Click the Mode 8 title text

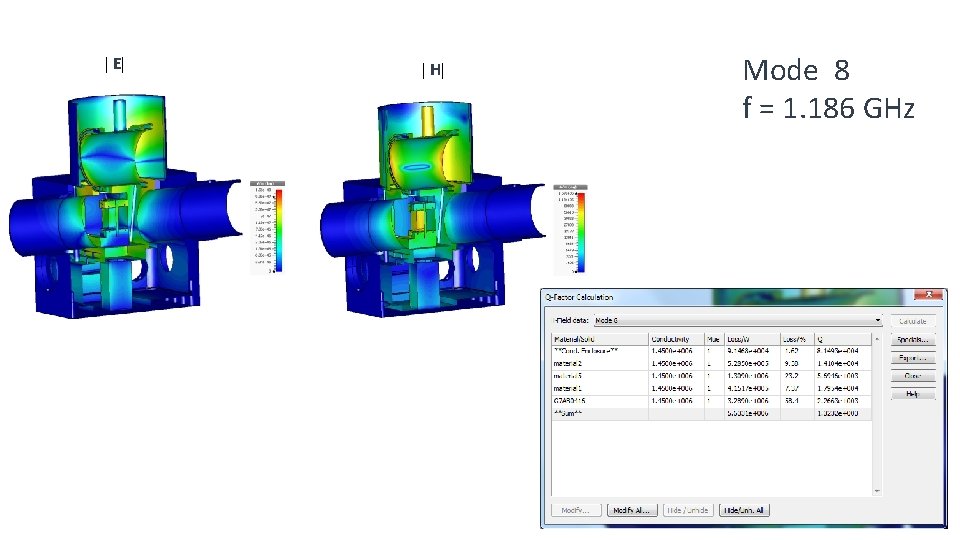point(796,70)
